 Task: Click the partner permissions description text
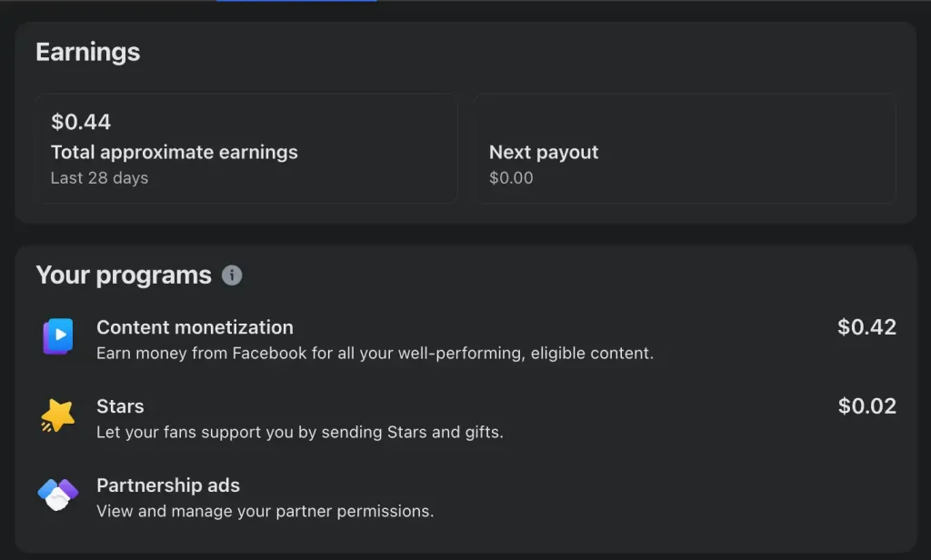(x=265, y=511)
